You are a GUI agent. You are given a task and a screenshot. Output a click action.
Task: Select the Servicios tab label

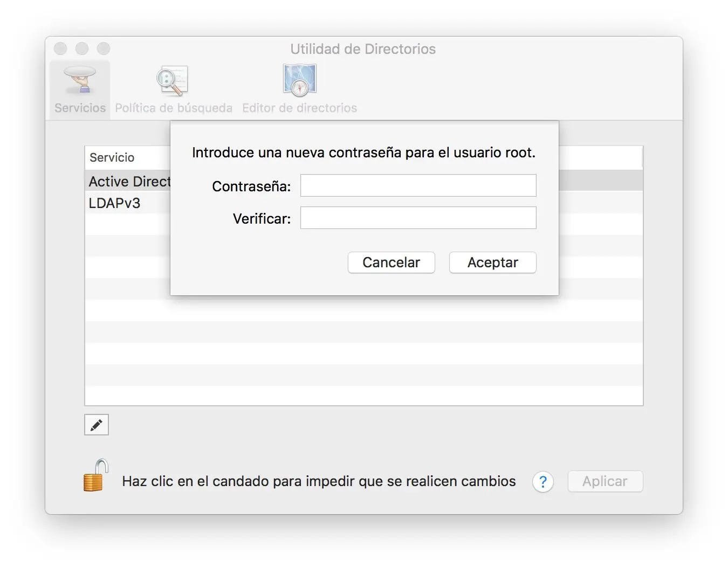point(80,108)
